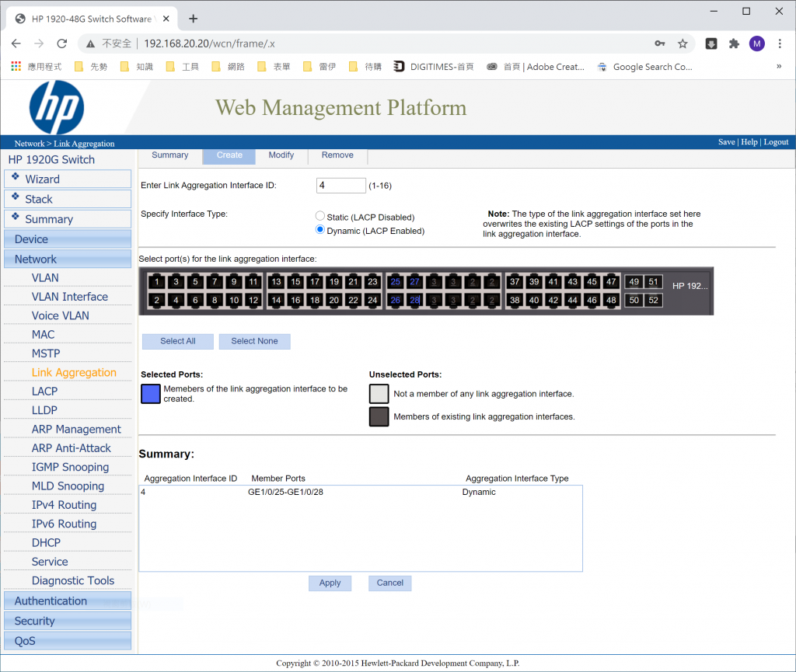
Task: Switch to the Remove tab
Action: click(x=337, y=155)
